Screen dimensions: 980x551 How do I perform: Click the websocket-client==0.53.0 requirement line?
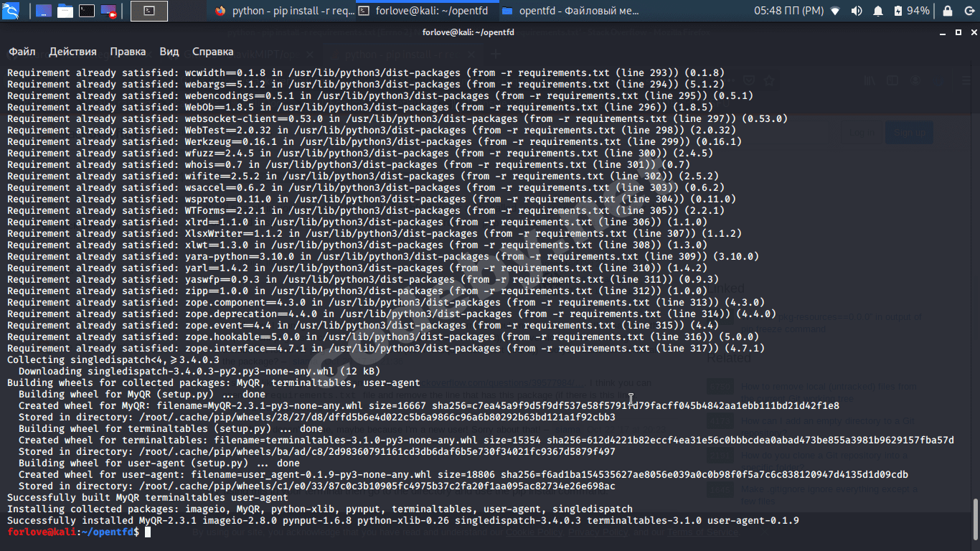397,119
